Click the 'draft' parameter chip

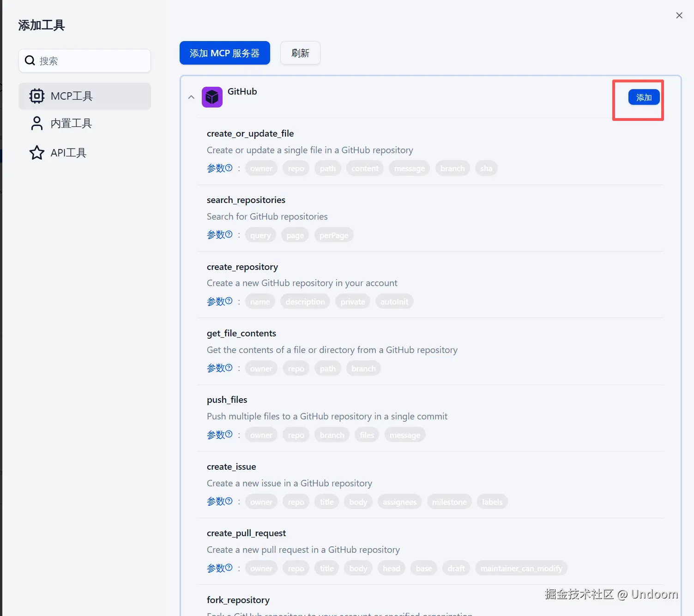(456, 568)
